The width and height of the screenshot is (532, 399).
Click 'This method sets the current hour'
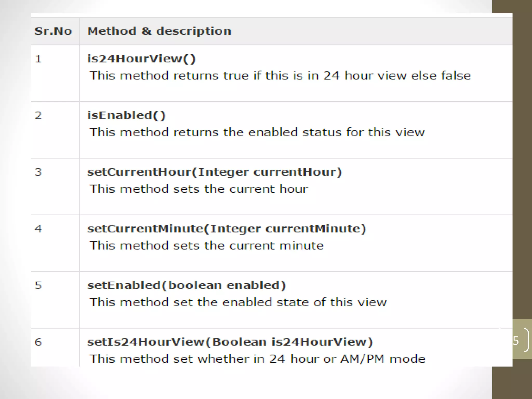[x=198, y=189]
